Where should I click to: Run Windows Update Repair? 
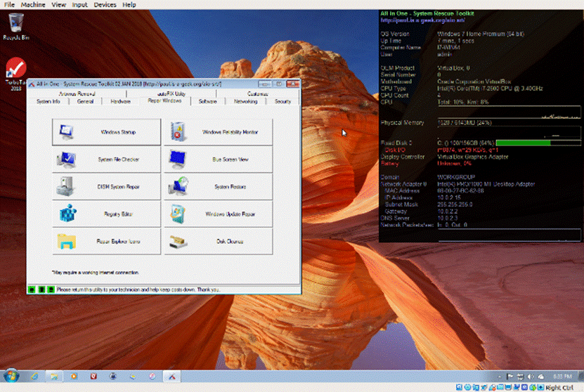point(219,214)
